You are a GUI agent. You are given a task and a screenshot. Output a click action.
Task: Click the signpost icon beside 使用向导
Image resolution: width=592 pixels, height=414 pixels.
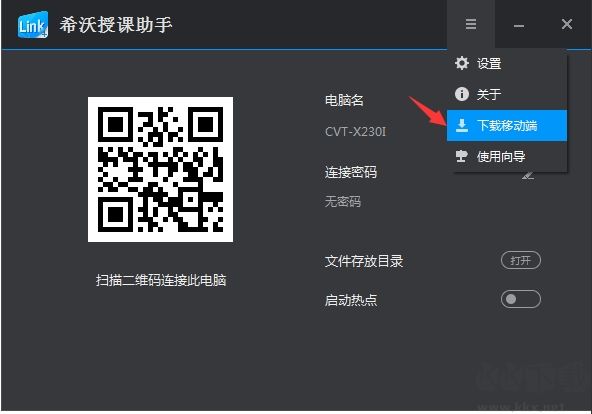[461, 156]
